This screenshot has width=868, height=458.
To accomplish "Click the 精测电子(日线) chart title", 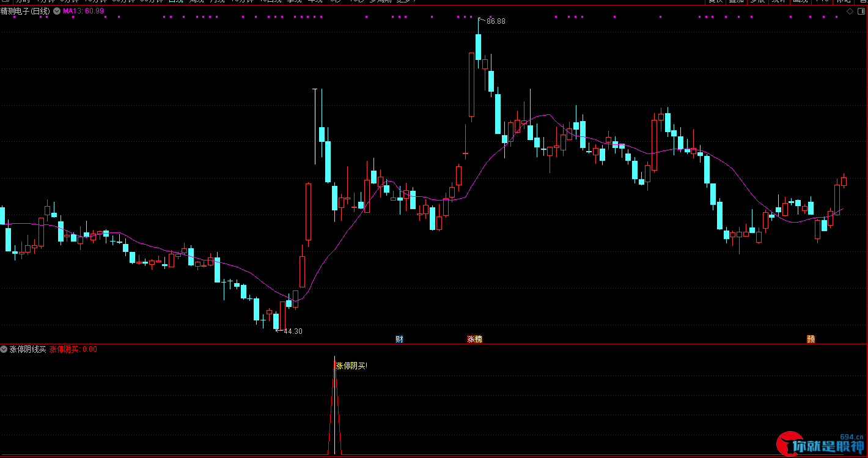I will click(x=26, y=11).
